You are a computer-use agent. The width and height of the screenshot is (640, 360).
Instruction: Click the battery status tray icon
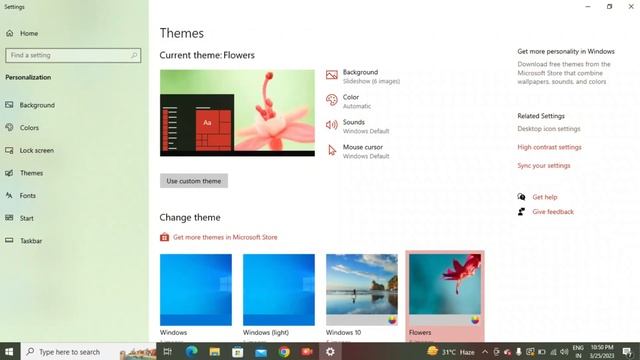point(542,352)
